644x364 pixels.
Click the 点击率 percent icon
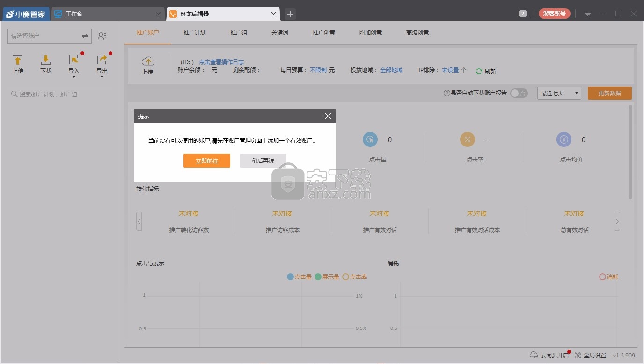tap(468, 139)
